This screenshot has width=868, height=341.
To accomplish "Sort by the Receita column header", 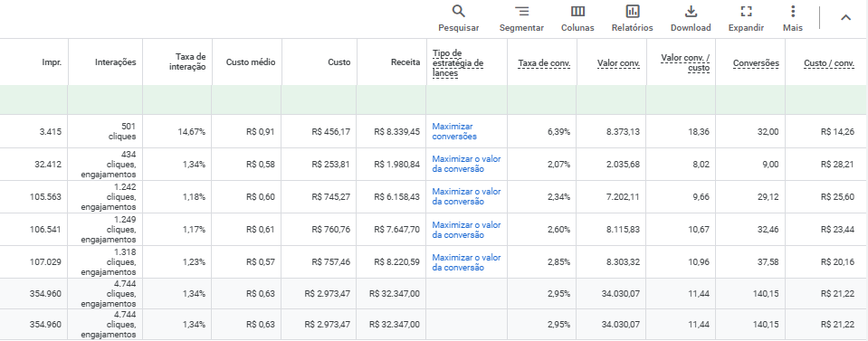I will (x=405, y=62).
